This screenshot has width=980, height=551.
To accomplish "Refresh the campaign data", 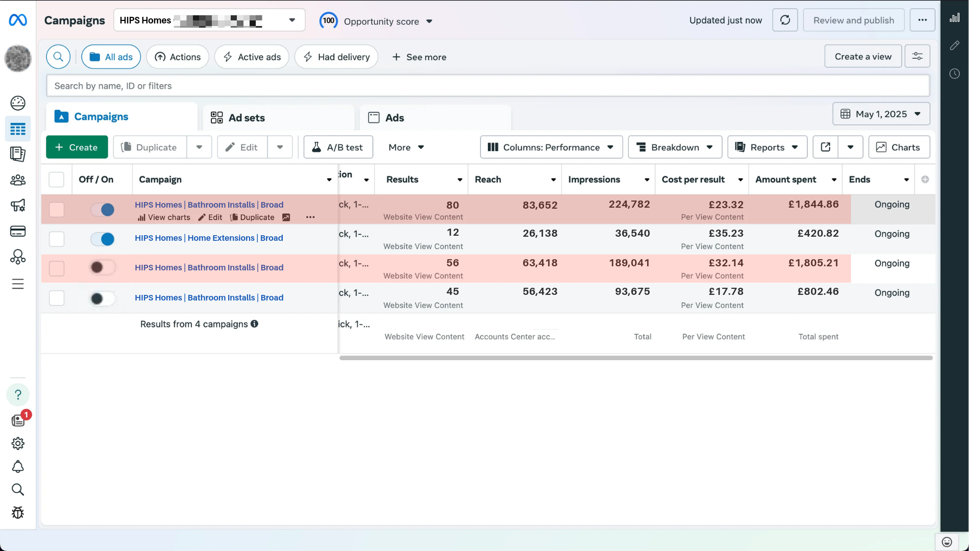I will point(785,20).
